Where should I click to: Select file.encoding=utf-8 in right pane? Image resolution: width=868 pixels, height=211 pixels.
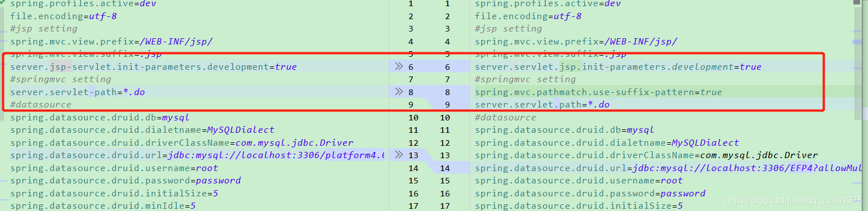[528, 16]
